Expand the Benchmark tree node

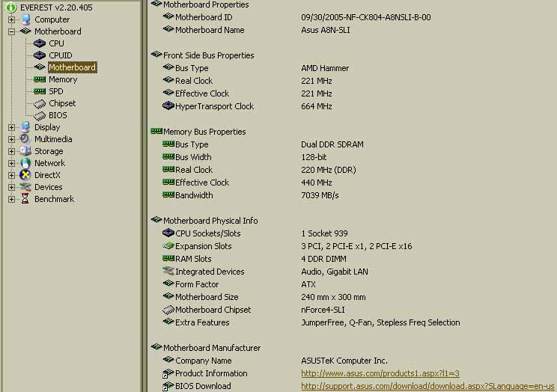tap(11, 199)
